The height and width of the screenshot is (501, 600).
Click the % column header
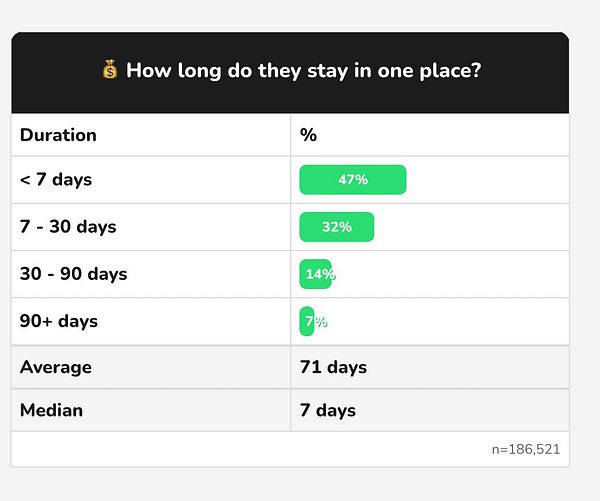tap(308, 135)
